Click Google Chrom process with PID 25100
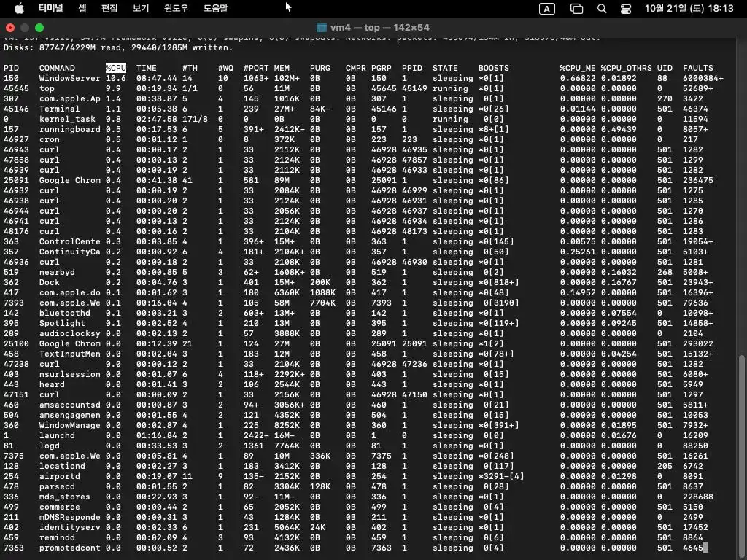This screenshot has height=560, width=747. click(x=69, y=344)
